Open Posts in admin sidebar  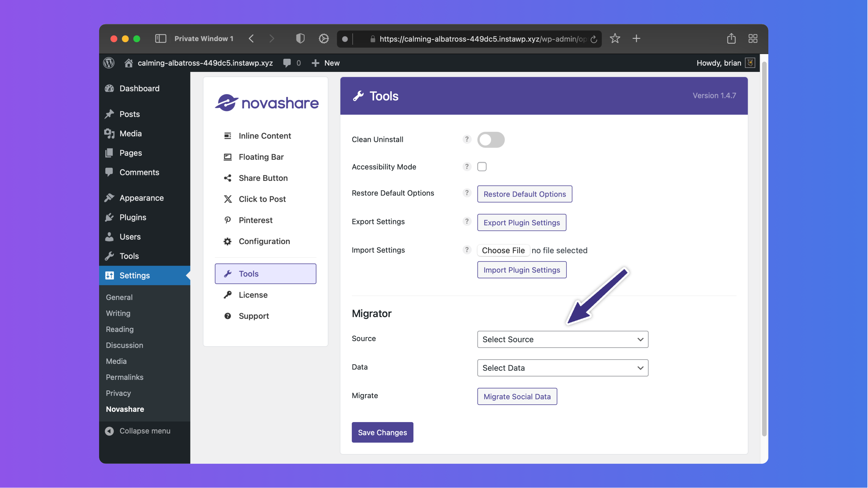pyautogui.click(x=144, y=114)
